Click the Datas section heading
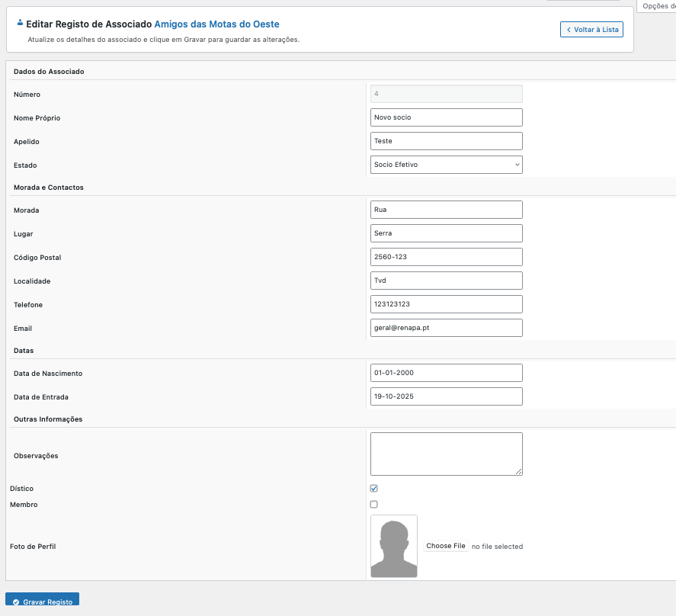This screenshot has height=616, width=676. [24, 351]
